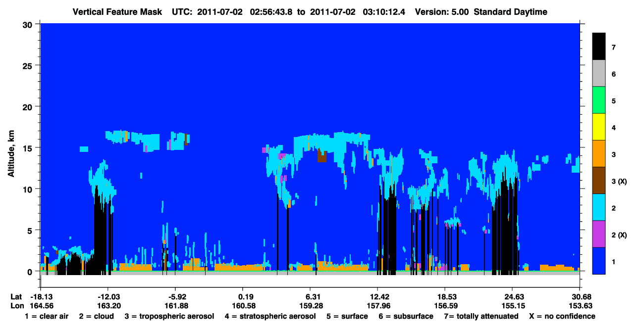Image resolution: width=644 pixels, height=330 pixels.
Task: Click the black color swatch labeled 7
Action: tap(599, 47)
